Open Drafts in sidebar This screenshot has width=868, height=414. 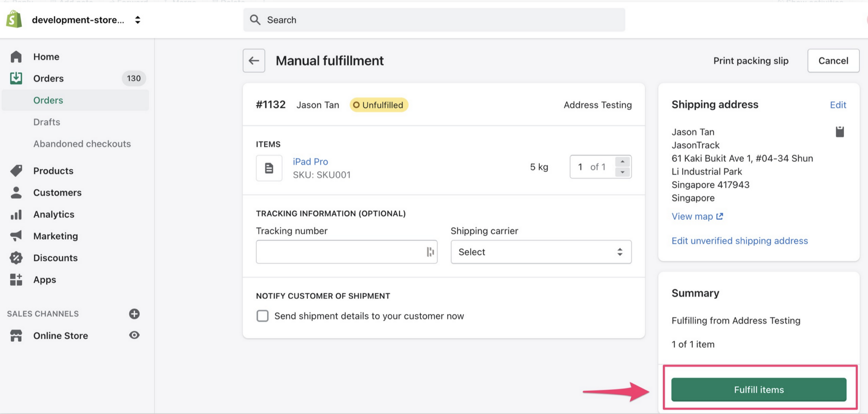tap(47, 122)
